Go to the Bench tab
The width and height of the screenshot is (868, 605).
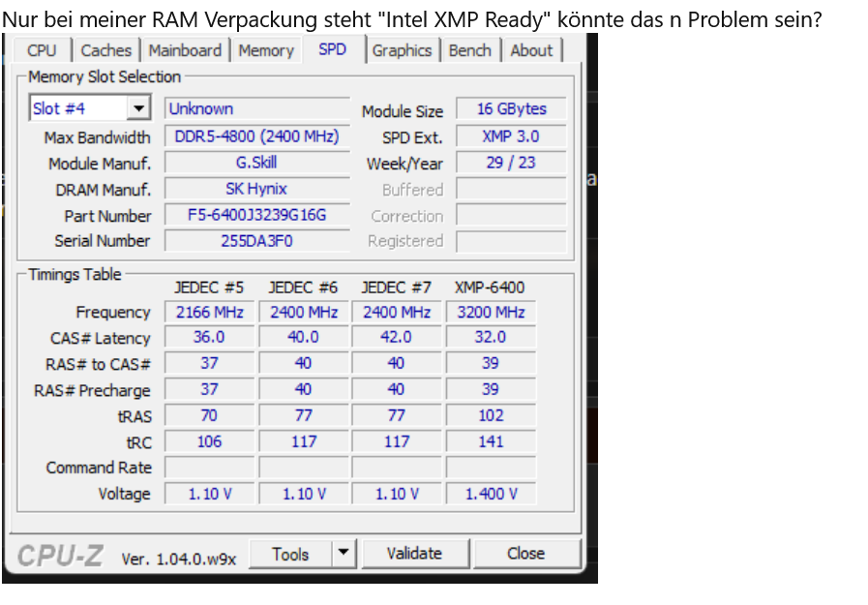(470, 50)
